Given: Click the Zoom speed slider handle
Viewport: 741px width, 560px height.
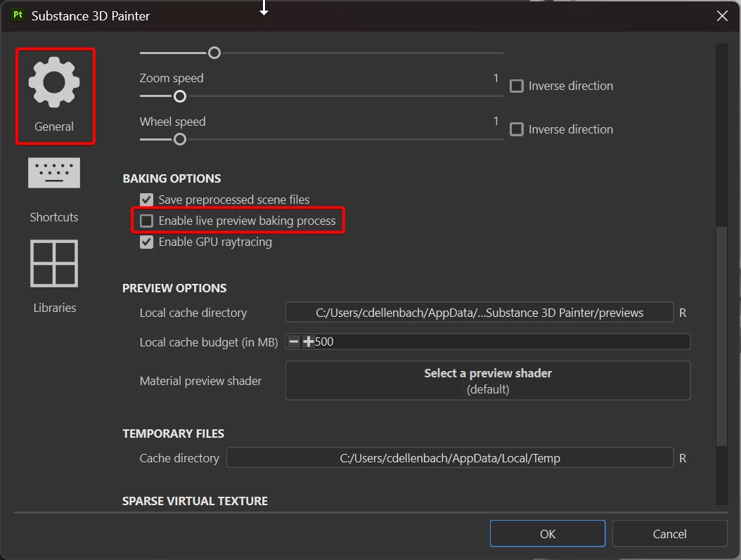Looking at the screenshot, I should point(179,96).
